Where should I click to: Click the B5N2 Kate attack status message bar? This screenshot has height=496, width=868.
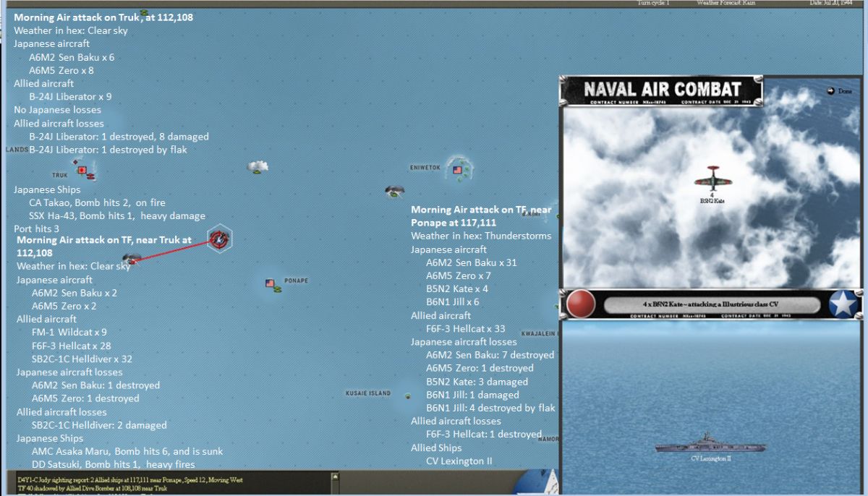click(x=712, y=304)
